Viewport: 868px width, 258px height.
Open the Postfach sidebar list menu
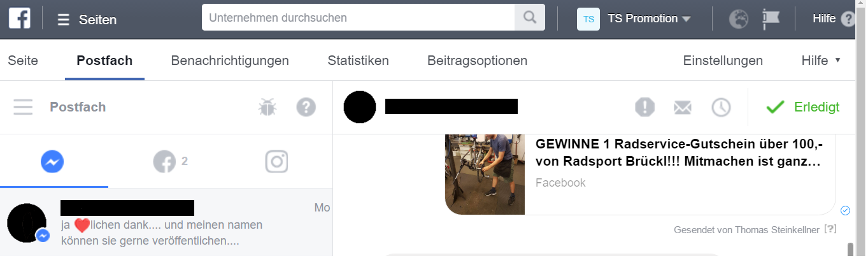pos(23,107)
